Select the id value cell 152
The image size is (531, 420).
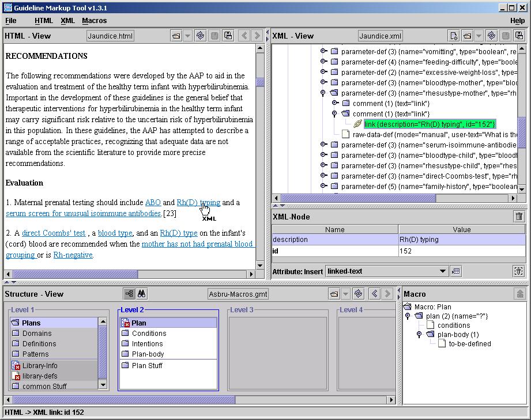(x=462, y=251)
